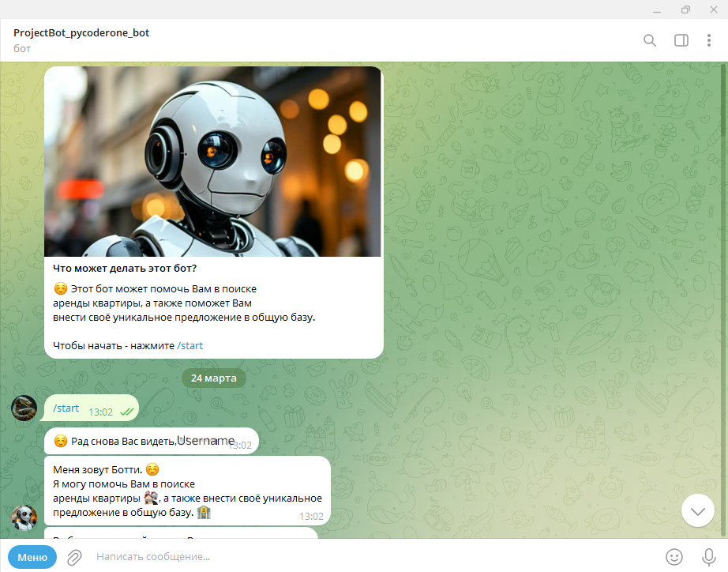
Task: Click the 'Рад снова Вас видеть' message
Action: 152,441
